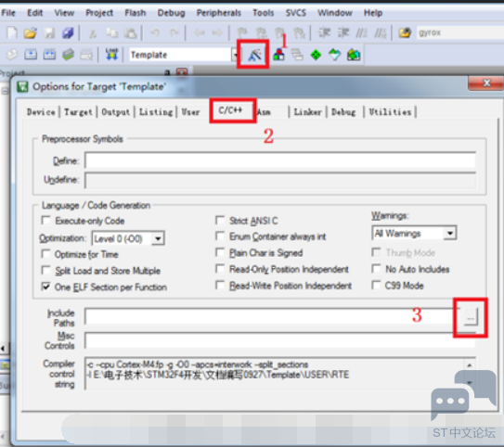
Task: Click the indent selected lines icon
Action: click(324, 32)
